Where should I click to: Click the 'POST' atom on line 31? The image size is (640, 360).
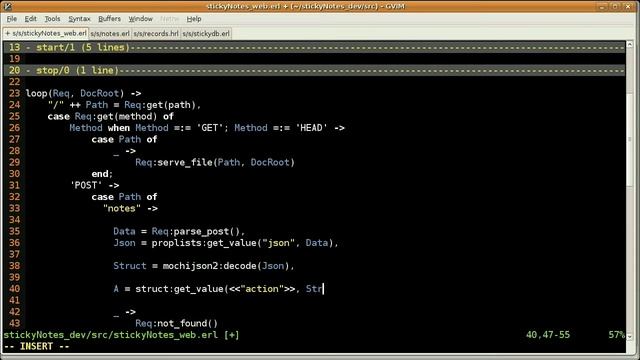(86, 185)
